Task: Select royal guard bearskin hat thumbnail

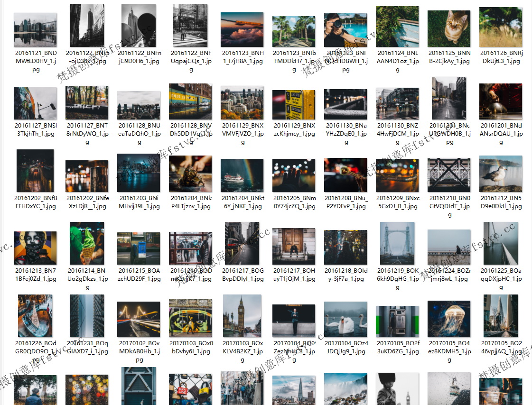Action: pos(397,389)
